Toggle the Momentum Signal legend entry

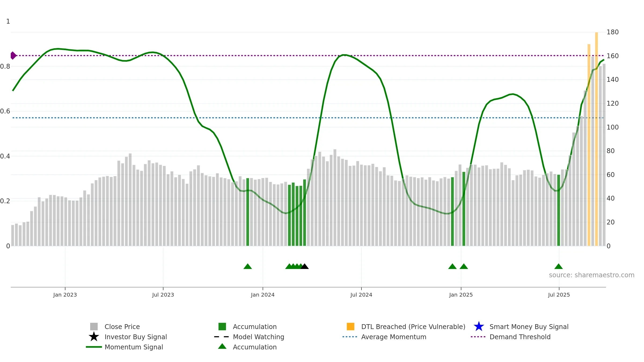(x=134, y=347)
